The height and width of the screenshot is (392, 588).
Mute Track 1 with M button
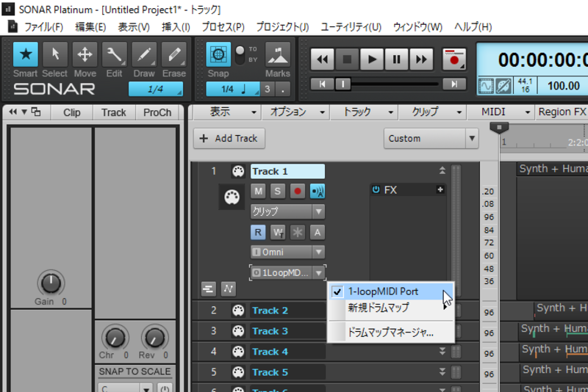tap(258, 192)
